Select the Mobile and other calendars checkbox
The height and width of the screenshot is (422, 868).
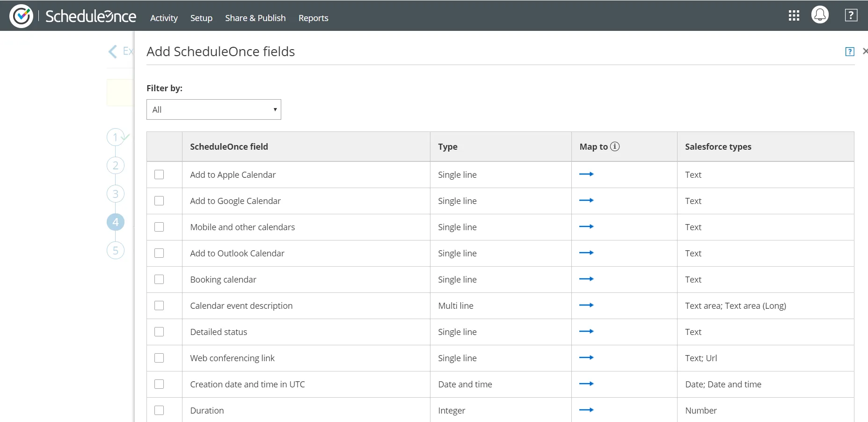159,227
